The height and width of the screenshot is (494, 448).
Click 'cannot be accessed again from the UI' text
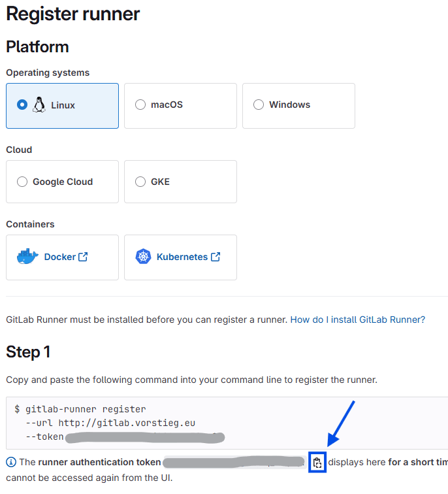pyautogui.click(x=89, y=478)
